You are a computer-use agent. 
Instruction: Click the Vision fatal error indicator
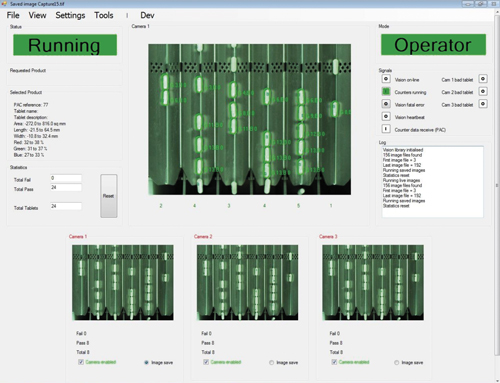pyautogui.click(x=386, y=104)
